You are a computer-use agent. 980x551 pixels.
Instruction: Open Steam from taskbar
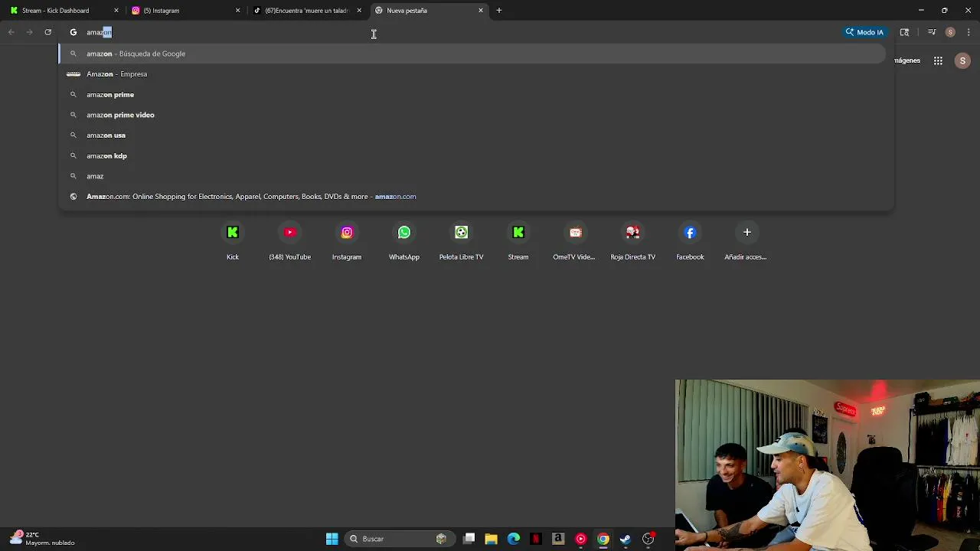click(x=626, y=539)
